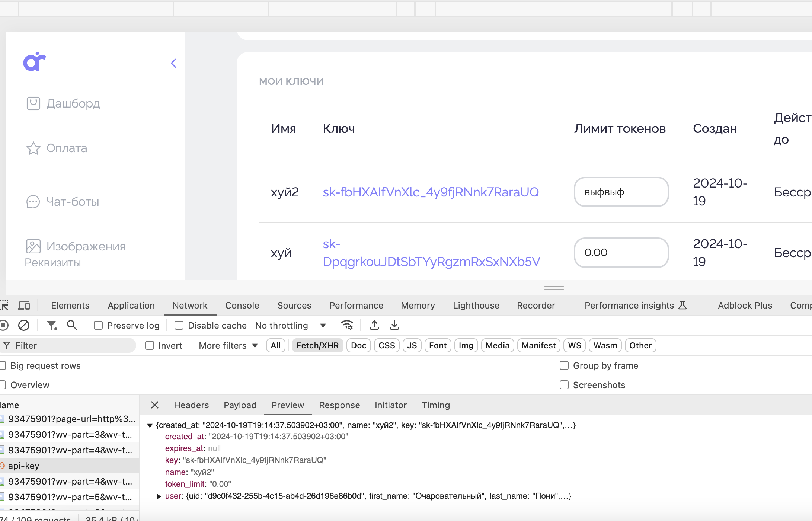Viewport: 812px width, 521px height.
Task: Click the DevTools panel resize handle
Action: tap(554, 288)
